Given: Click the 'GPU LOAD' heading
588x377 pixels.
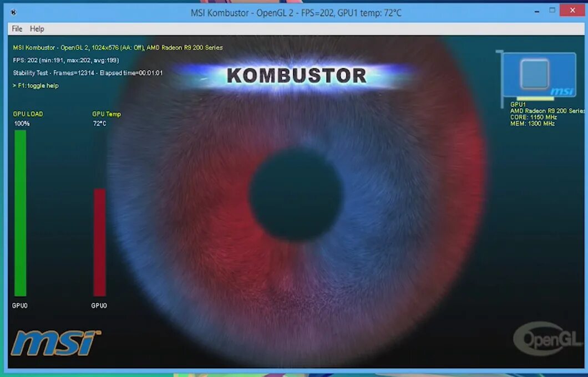Looking at the screenshot, I should (x=28, y=114).
